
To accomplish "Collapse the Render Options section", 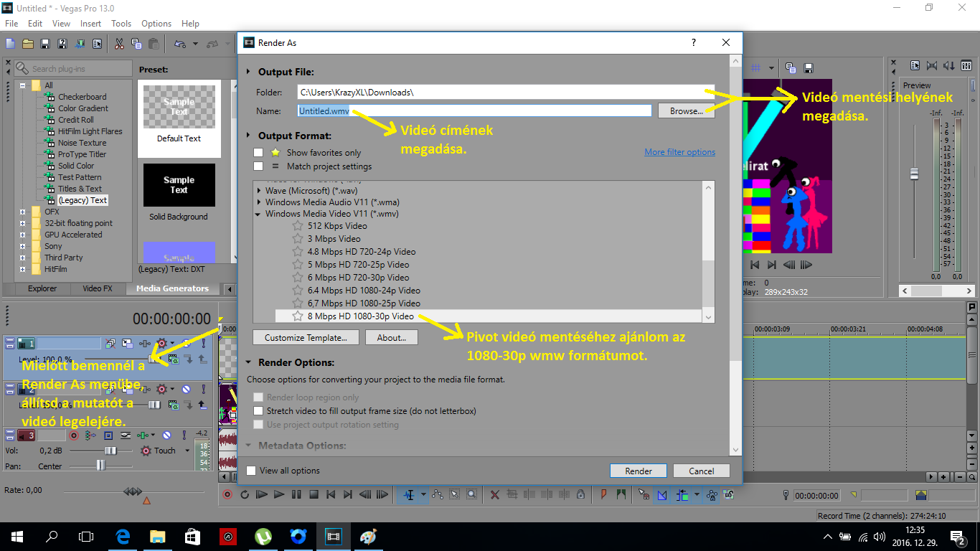I will [249, 363].
